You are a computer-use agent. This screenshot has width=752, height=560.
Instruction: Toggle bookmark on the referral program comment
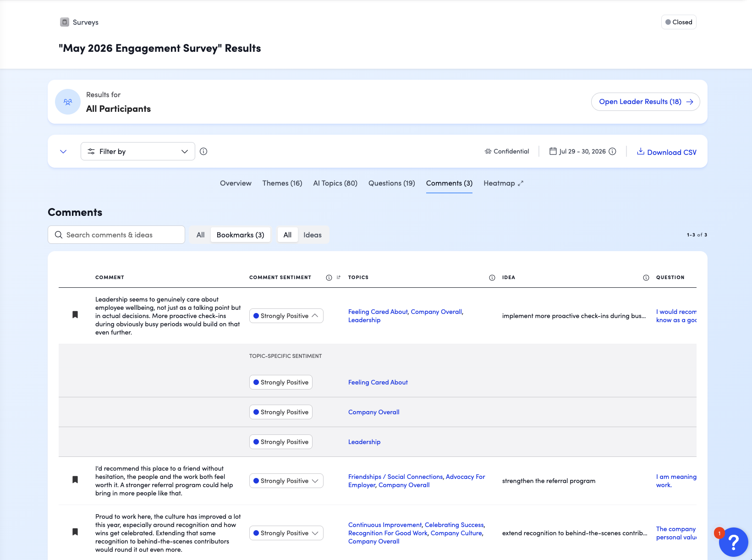point(75,479)
